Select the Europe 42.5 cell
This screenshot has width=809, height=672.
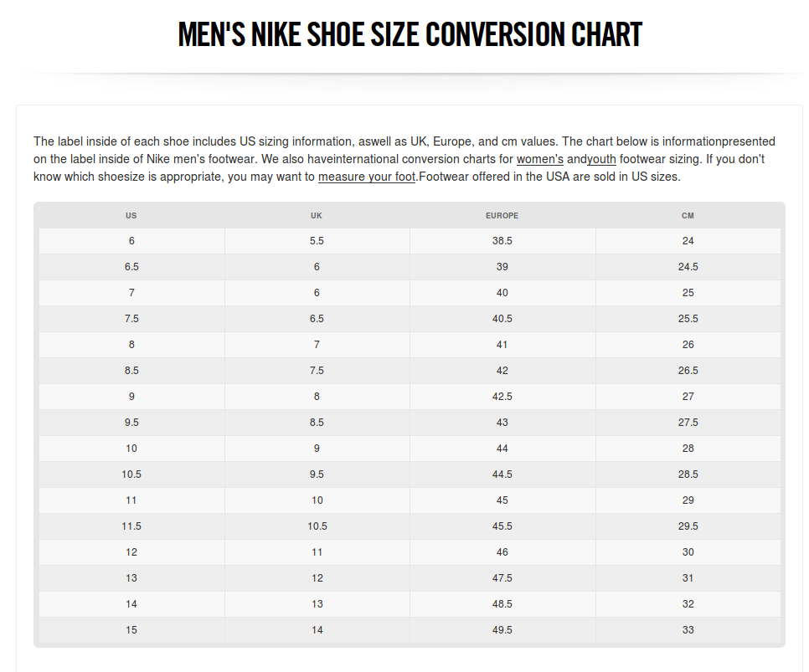coord(502,397)
